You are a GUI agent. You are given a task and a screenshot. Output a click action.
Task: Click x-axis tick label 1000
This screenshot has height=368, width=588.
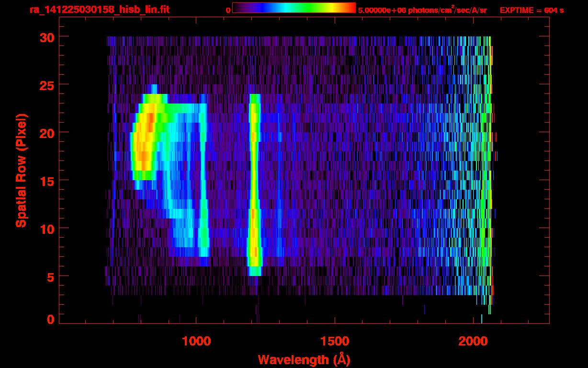pyautogui.click(x=196, y=341)
